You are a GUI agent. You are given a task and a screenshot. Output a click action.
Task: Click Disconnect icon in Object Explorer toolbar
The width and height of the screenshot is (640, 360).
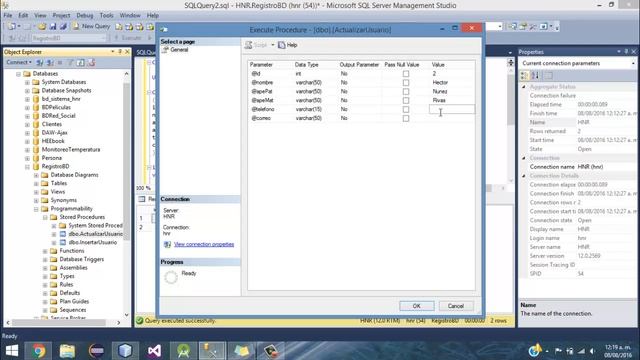50,62
